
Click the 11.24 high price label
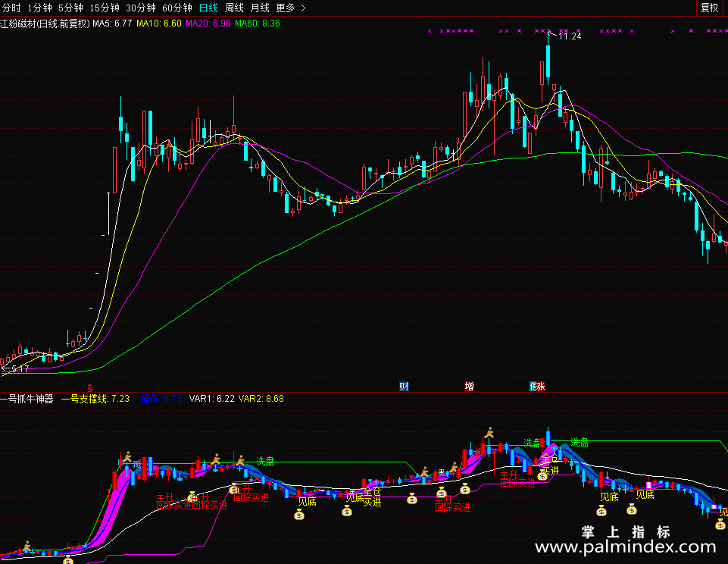tap(570, 36)
